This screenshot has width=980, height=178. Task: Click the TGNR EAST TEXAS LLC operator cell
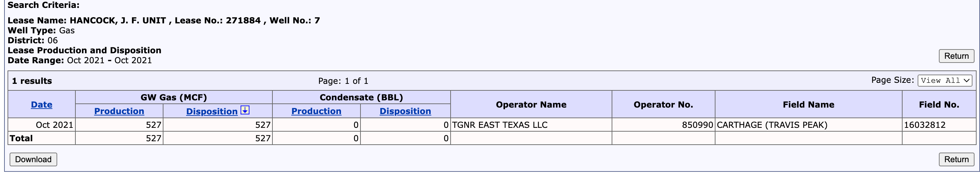coord(531,125)
